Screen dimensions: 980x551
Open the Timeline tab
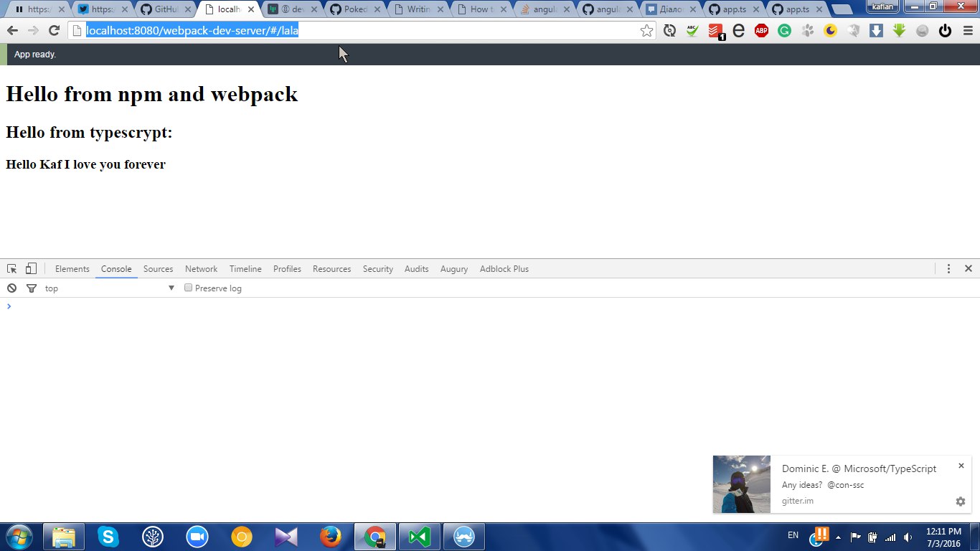pyautogui.click(x=245, y=269)
